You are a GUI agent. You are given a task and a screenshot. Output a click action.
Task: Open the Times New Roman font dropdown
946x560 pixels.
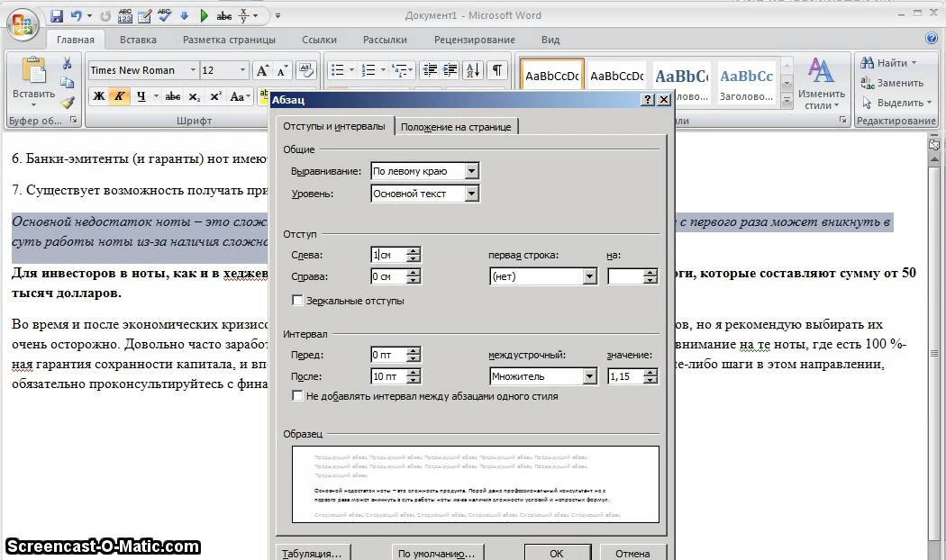[193, 70]
